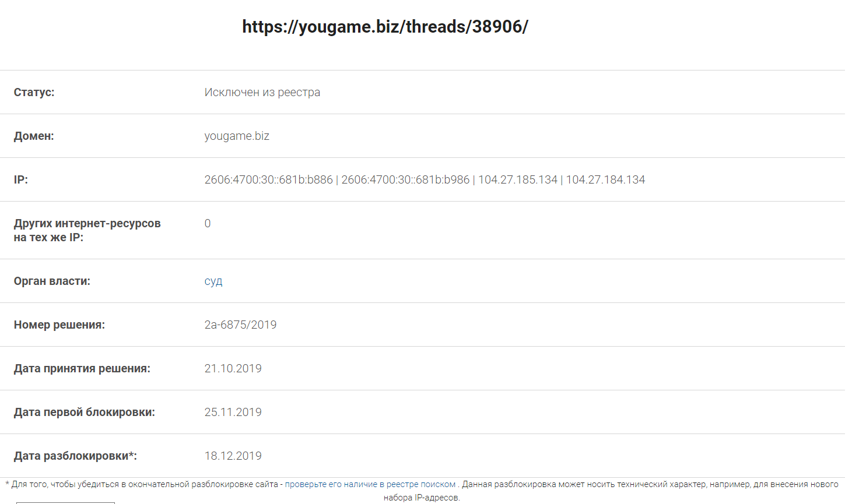Select the page heading URL yougame.biz/threads/38906/
This screenshot has height=504, width=852.
pyautogui.click(x=385, y=27)
